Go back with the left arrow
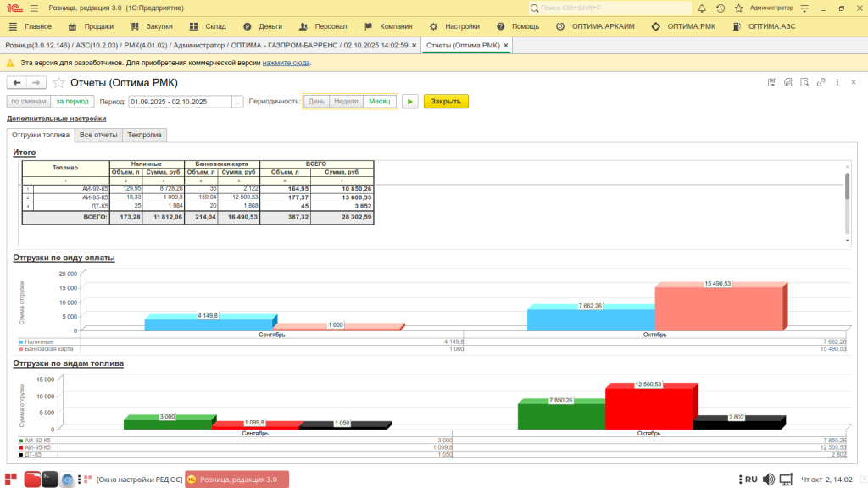 [17, 82]
